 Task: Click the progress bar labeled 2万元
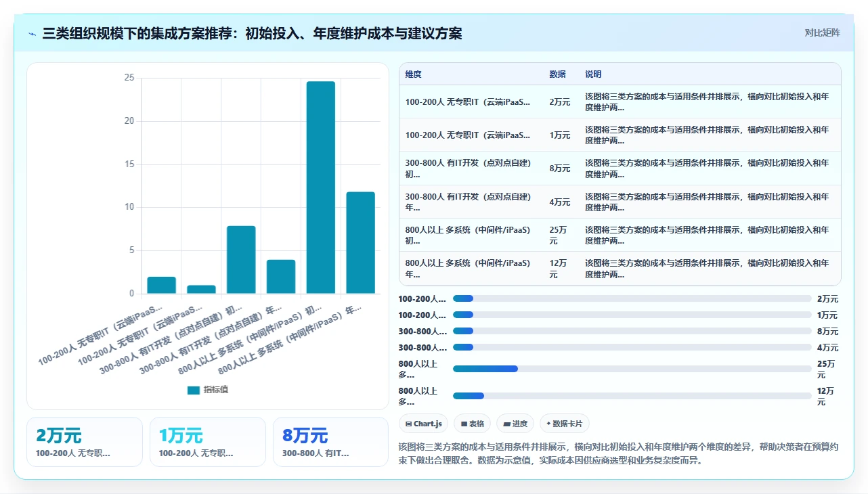(x=632, y=298)
